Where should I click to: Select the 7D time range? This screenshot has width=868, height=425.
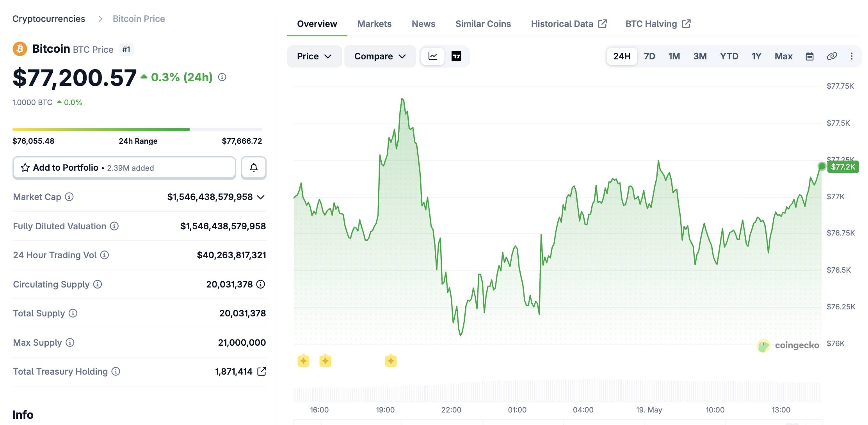click(649, 56)
